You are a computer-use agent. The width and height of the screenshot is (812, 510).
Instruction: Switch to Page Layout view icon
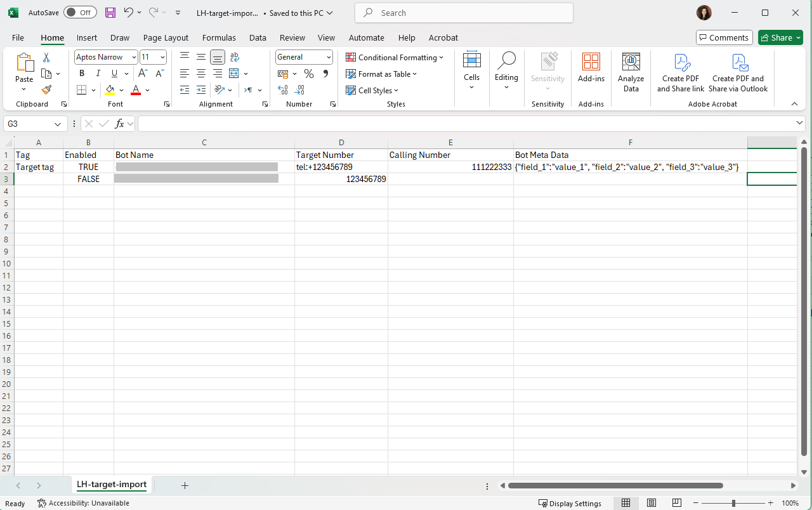click(x=652, y=503)
